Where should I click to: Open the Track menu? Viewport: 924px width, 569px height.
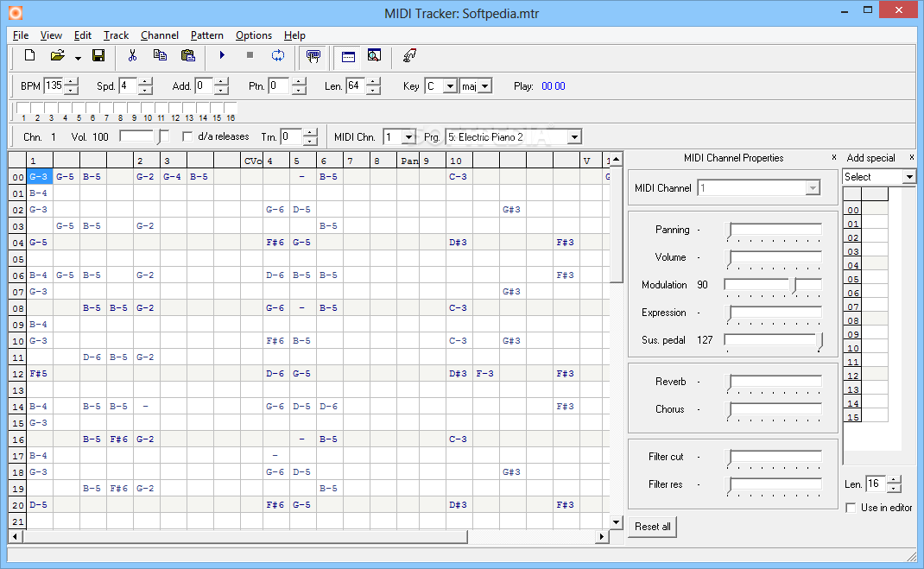point(116,35)
